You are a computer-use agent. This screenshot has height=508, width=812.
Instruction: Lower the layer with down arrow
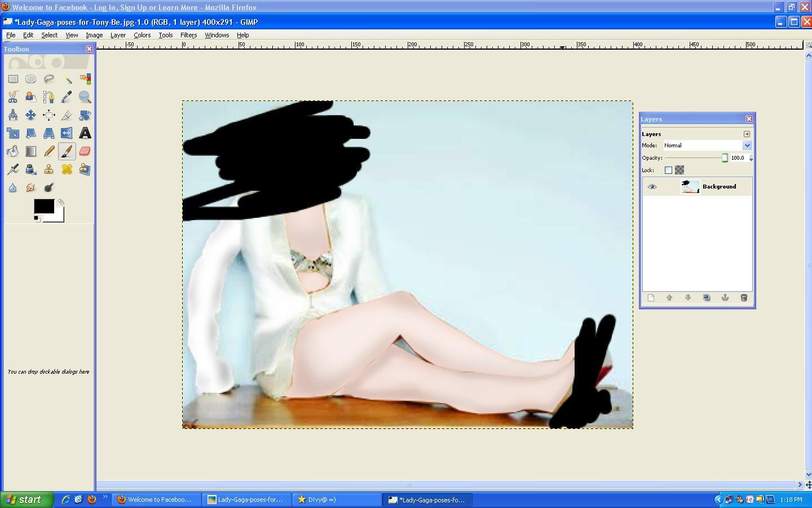pos(688,298)
